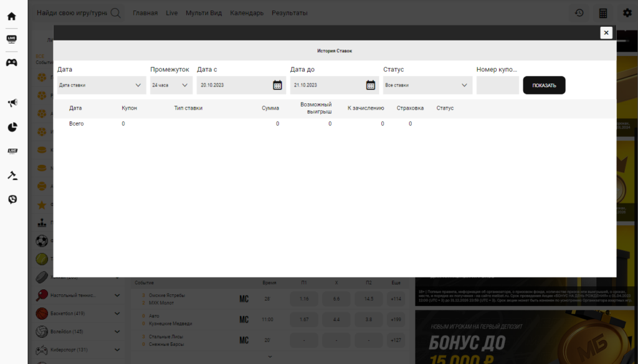Click odds 6.6 in Омские Ястребы row
Screen dimensions: 638x364
tap(336, 299)
